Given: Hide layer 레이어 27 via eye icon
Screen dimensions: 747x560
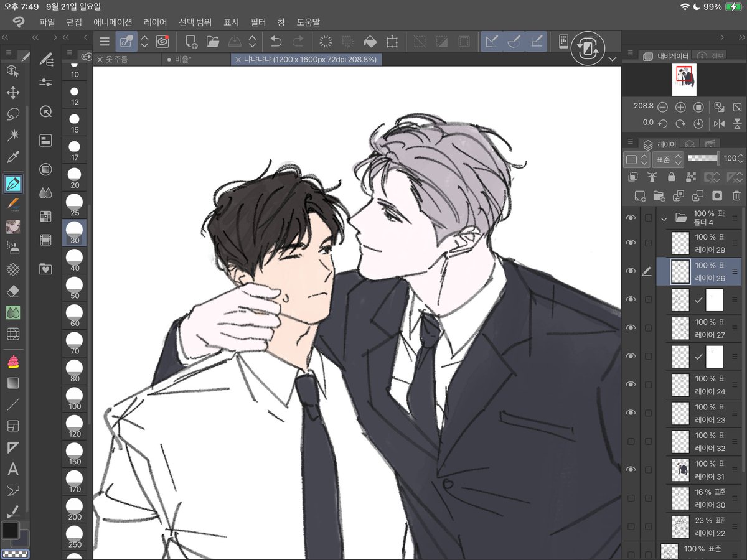Looking at the screenshot, I should click(631, 327).
